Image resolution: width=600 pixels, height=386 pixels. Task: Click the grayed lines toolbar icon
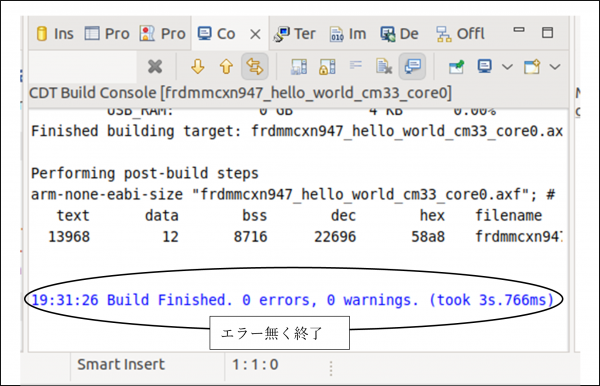[x=356, y=65]
